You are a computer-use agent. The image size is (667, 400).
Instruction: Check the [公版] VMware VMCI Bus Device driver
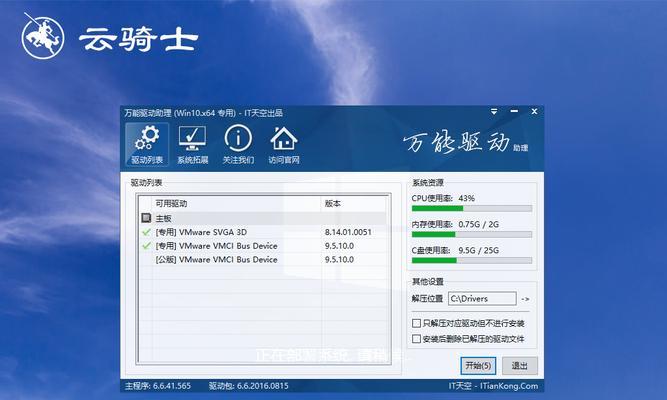click(146, 260)
